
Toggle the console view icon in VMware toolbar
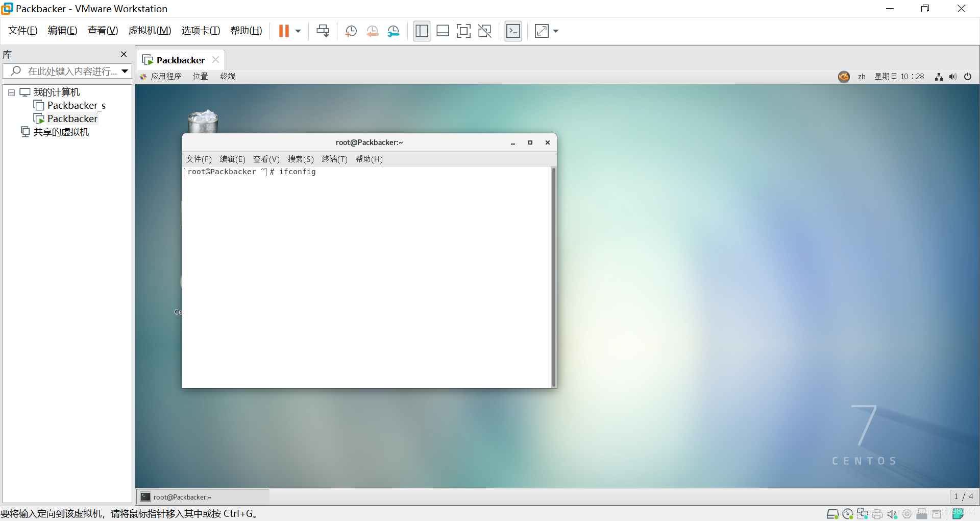click(x=513, y=31)
